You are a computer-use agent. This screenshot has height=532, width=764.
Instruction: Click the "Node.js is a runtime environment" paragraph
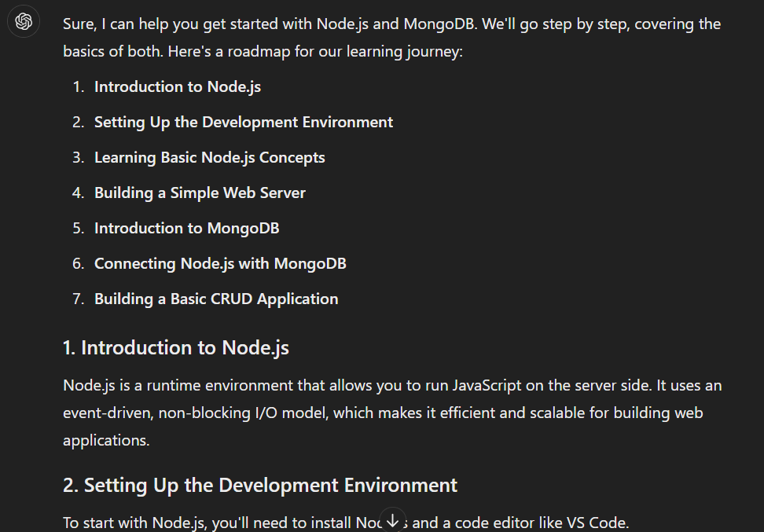(236, 386)
